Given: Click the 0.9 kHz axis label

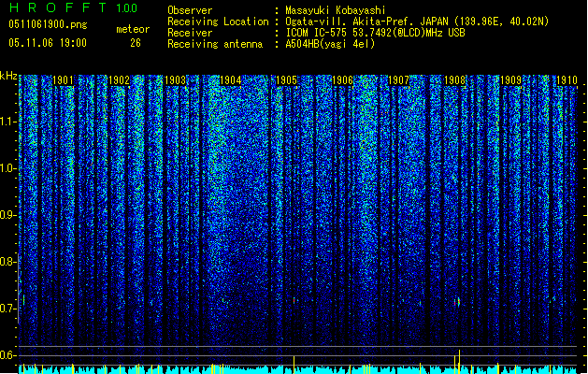Looking at the screenshot, I should coord(7,215).
